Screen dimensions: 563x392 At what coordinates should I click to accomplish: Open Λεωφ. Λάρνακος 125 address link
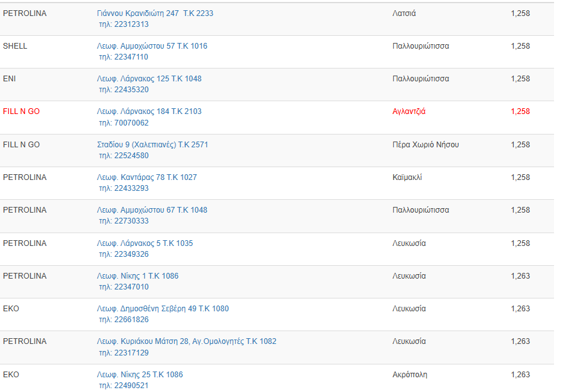(149, 79)
